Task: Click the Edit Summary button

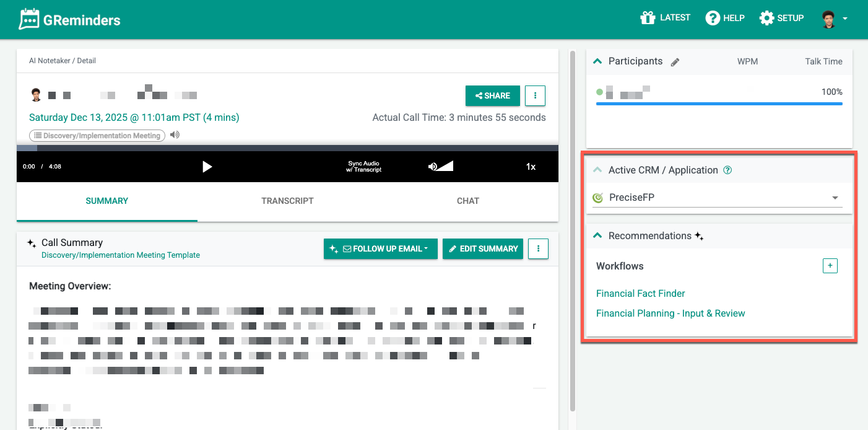Action: point(483,248)
